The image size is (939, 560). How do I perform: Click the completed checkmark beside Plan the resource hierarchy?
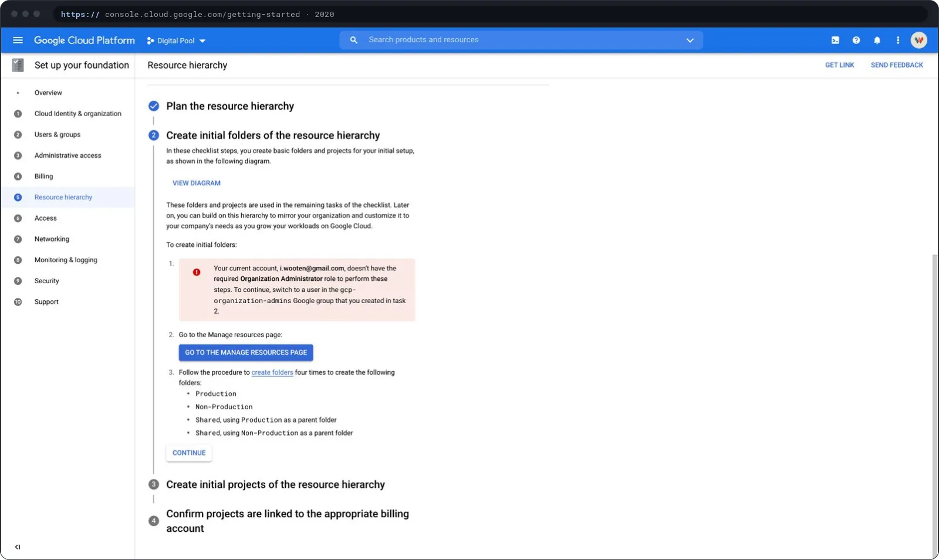154,106
